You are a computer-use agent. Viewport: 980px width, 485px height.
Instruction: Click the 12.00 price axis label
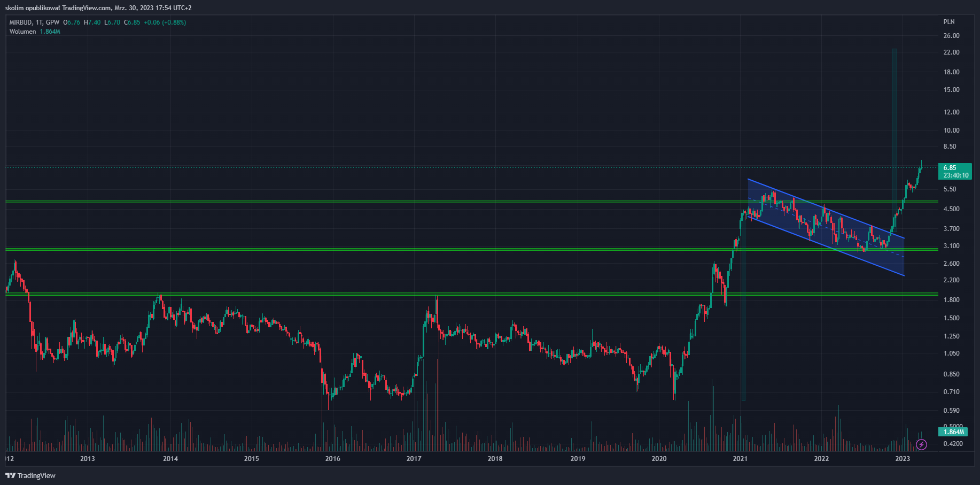[x=951, y=112]
